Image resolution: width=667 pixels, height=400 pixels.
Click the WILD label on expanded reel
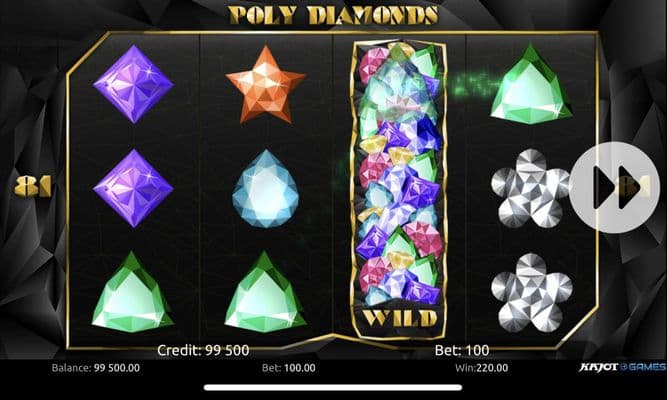pos(400,318)
